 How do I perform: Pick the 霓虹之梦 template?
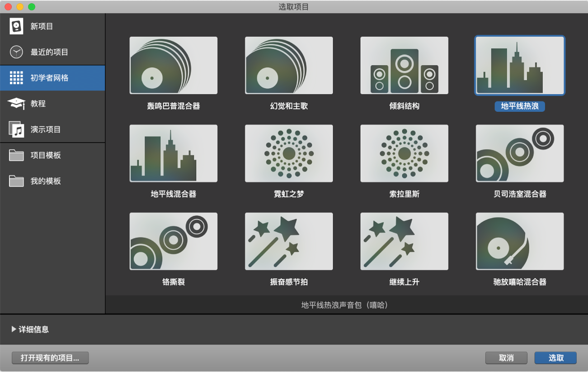pos(288,153)
